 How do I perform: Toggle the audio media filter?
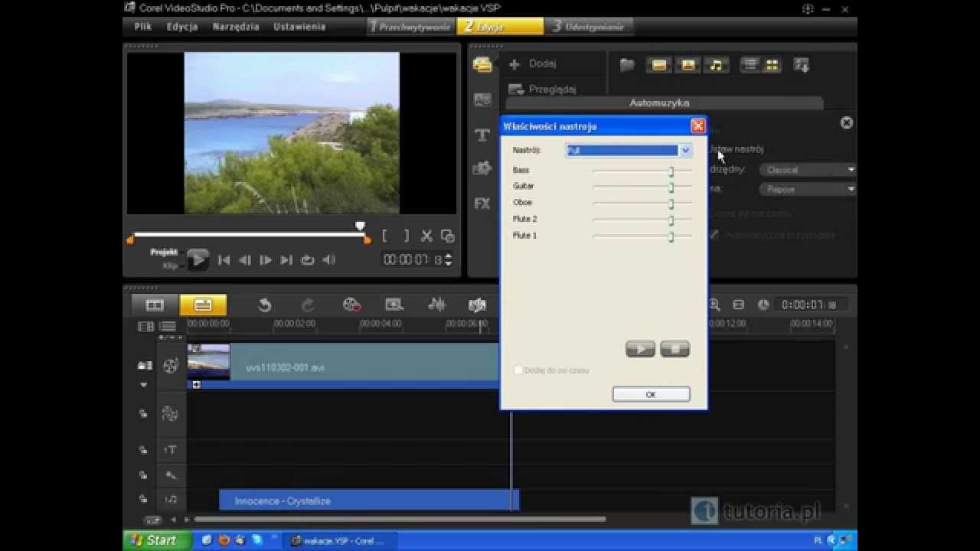[716, 65]
